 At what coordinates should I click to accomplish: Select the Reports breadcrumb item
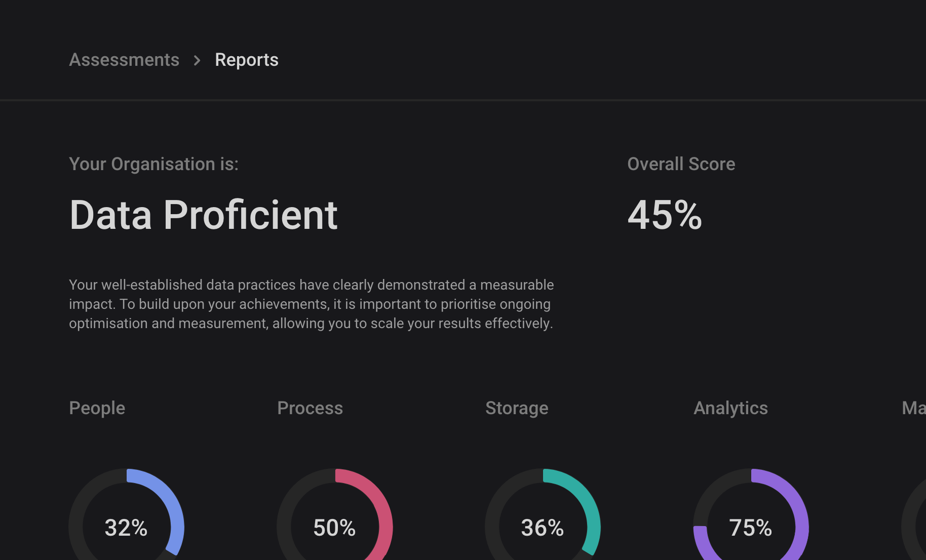[x=247, y=60]
